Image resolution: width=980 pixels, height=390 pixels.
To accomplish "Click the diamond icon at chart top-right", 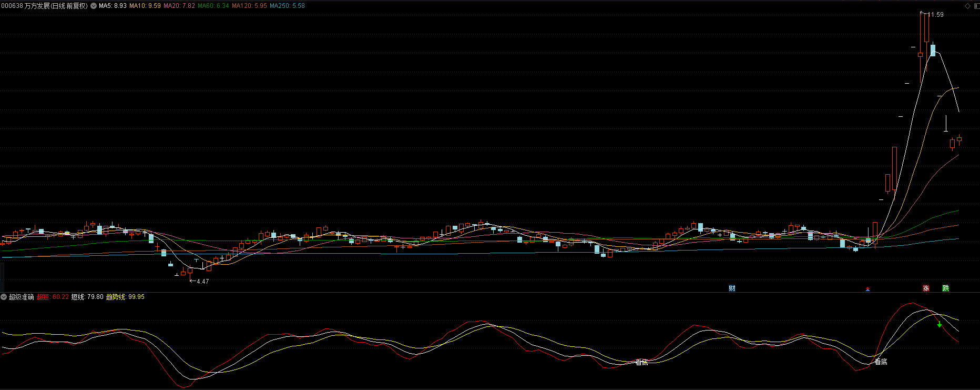I will pos(967,6).
